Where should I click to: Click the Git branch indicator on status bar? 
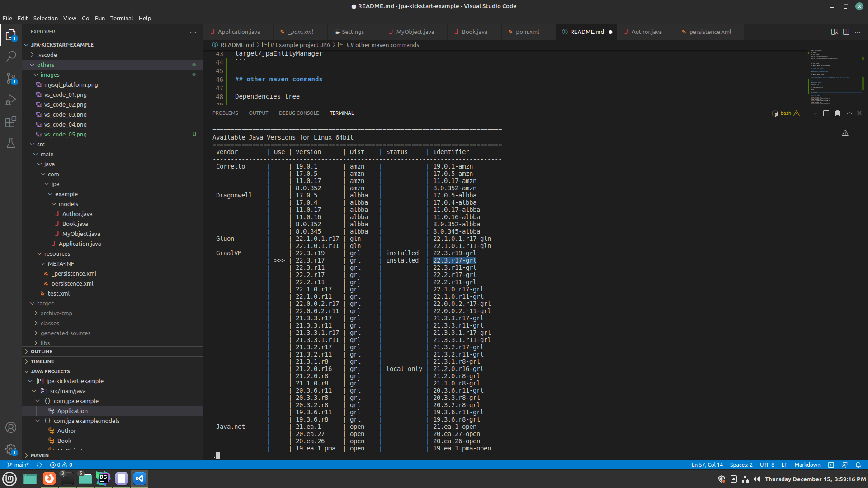(20, 464)
